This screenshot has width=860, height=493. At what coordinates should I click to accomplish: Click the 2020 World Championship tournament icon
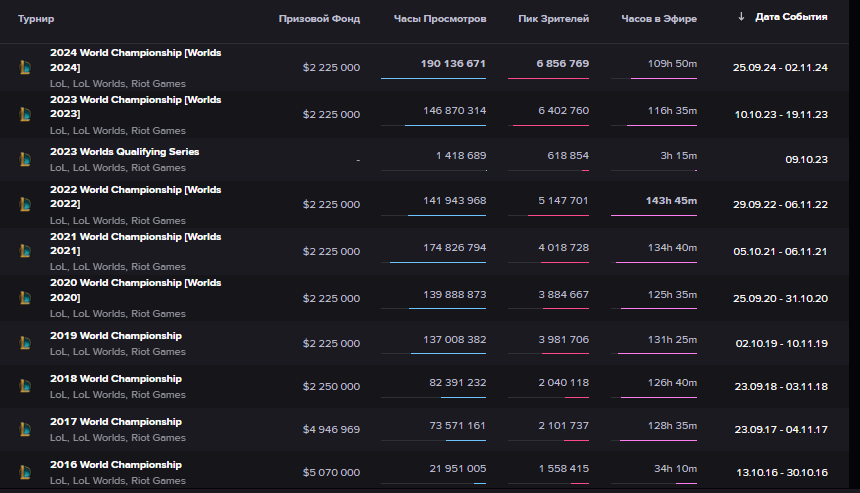pos(25,297)
